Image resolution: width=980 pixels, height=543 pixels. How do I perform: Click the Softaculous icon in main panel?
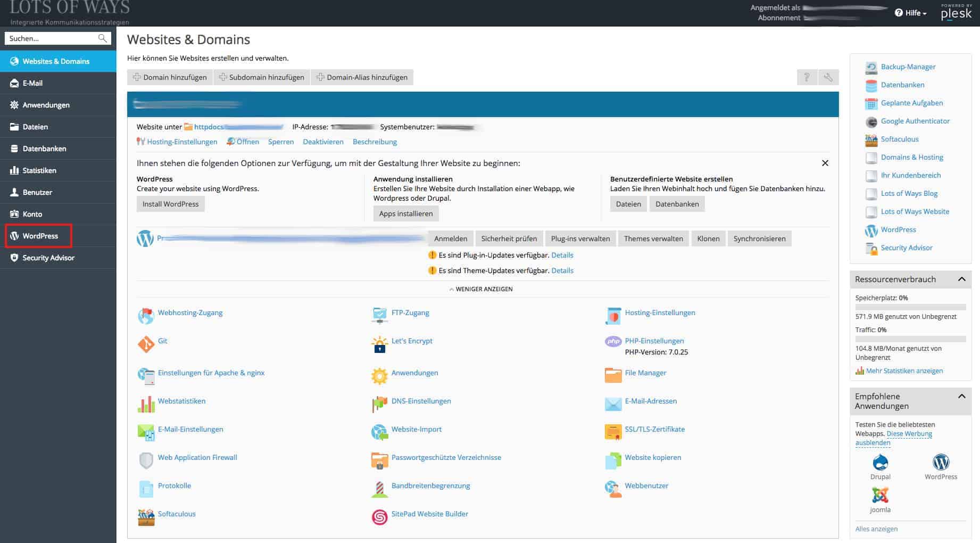[x=146, y=517]
